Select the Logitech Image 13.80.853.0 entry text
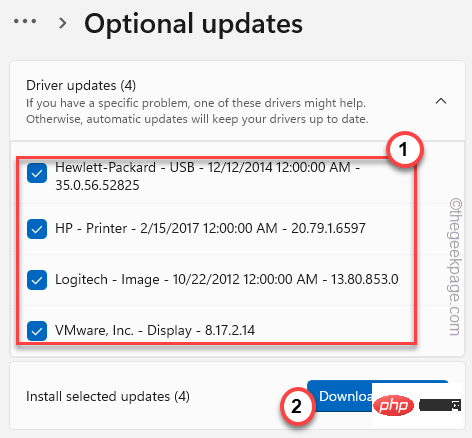The image size is (472, 438). 227,279
